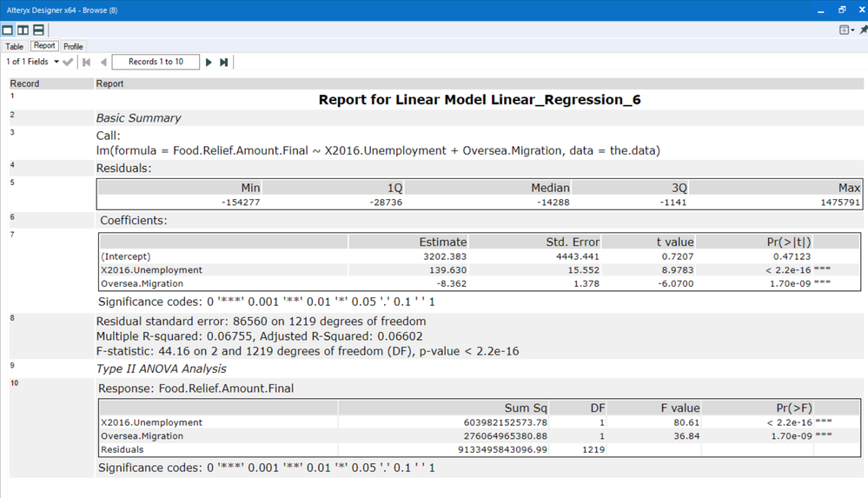Click the Coefficients: label
868x498 pixels.
(134, 221)
